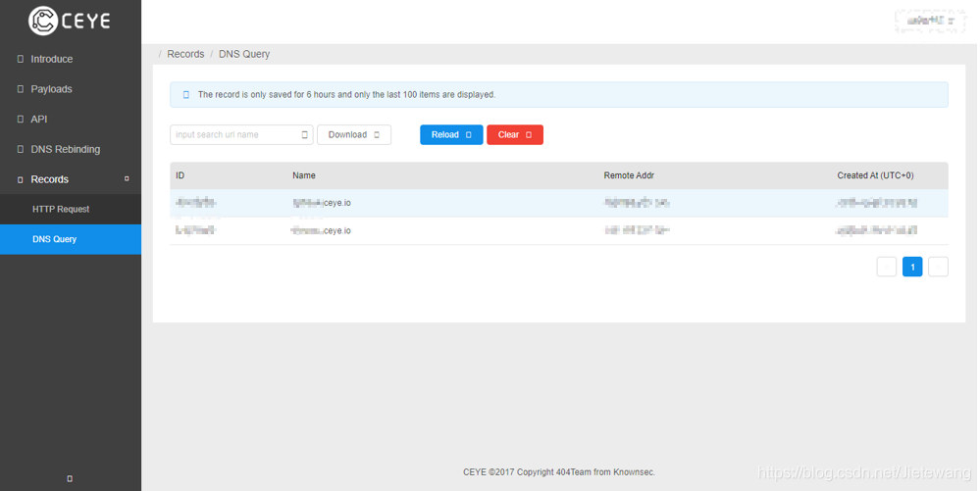Open the DNS Rebinding page

(65, 149)
